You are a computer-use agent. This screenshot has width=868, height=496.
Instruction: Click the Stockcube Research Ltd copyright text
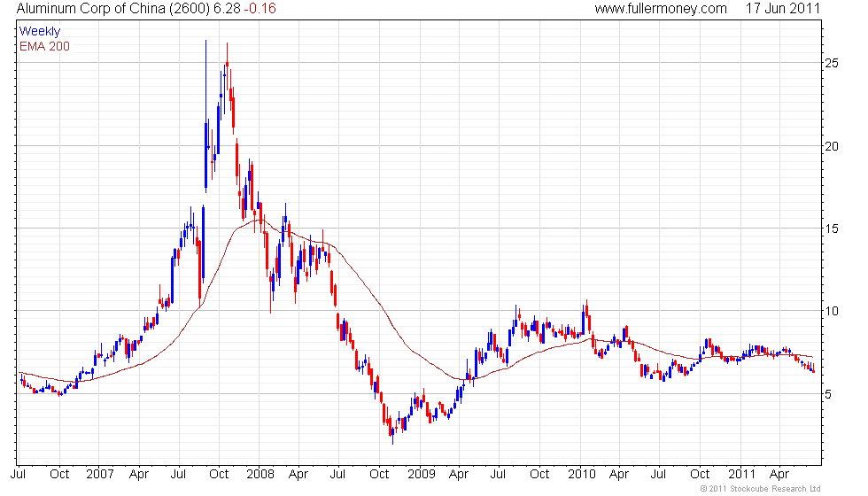(760, 489)
